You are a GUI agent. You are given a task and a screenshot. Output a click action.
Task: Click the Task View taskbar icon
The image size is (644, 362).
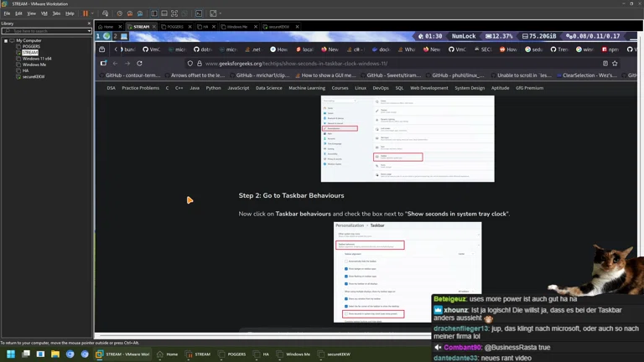pyautogui.click(x=26, y=354)
